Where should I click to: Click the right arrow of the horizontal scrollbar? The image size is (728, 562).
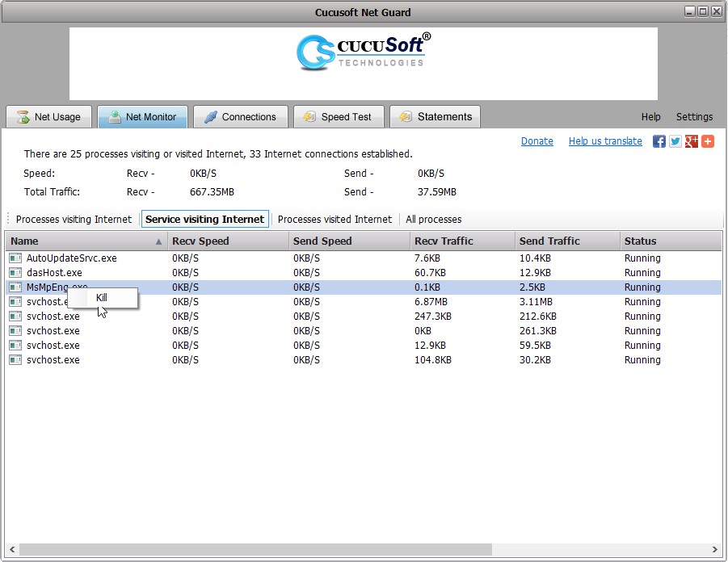715,549
